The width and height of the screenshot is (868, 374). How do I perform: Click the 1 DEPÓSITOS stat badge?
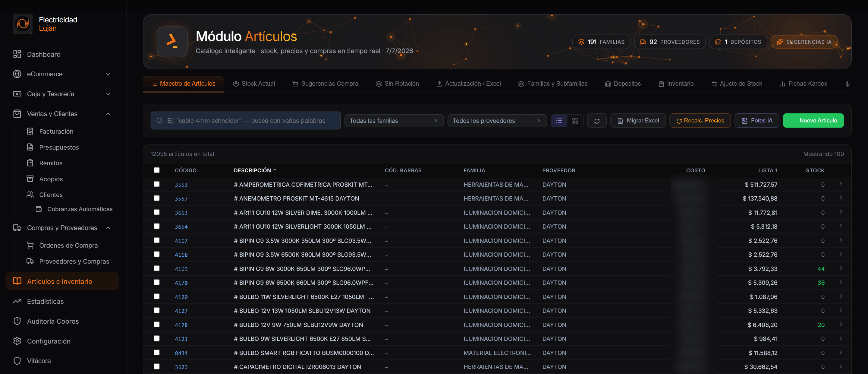click(x=738, y=42)
